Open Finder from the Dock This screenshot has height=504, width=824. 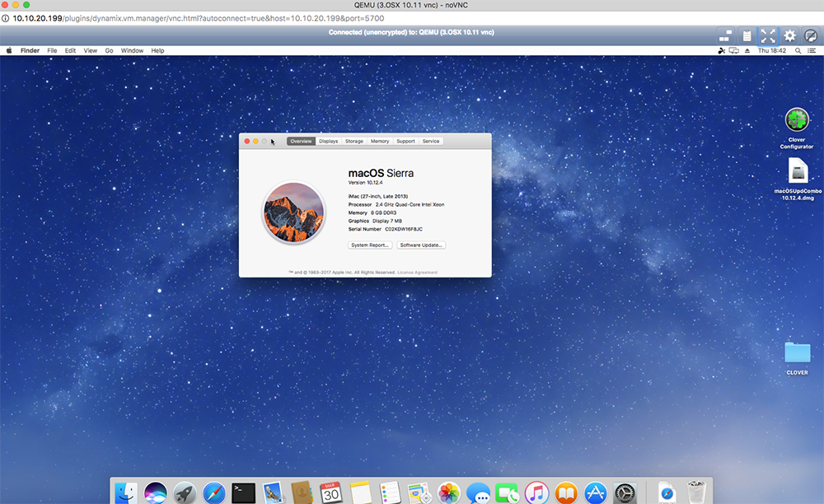tap(126, 493)
